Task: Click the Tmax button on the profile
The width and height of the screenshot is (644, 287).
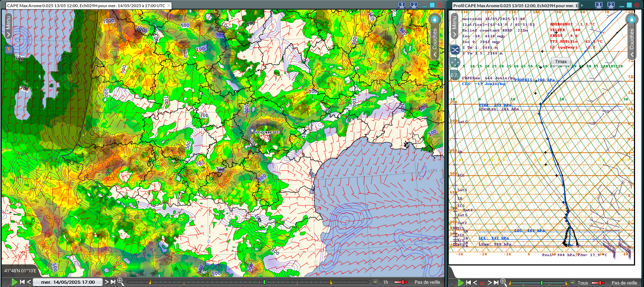Action: (x=561, y=61)
